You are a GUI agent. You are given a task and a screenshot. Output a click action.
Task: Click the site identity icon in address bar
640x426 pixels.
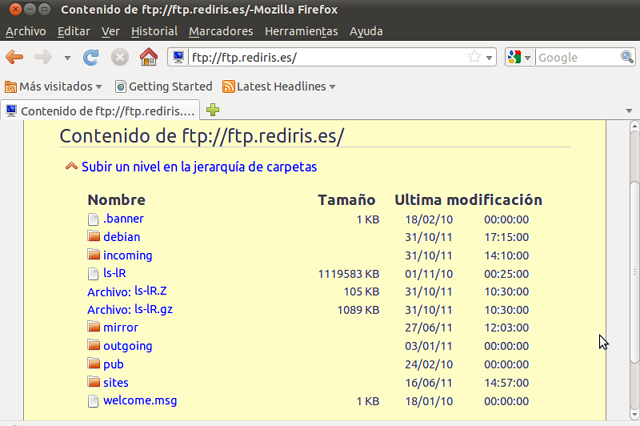click(x=178, y=57)
